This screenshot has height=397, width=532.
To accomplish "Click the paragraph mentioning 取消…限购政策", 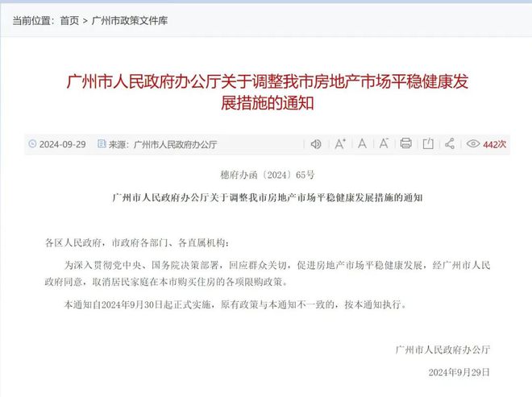I will pos(268,274).
